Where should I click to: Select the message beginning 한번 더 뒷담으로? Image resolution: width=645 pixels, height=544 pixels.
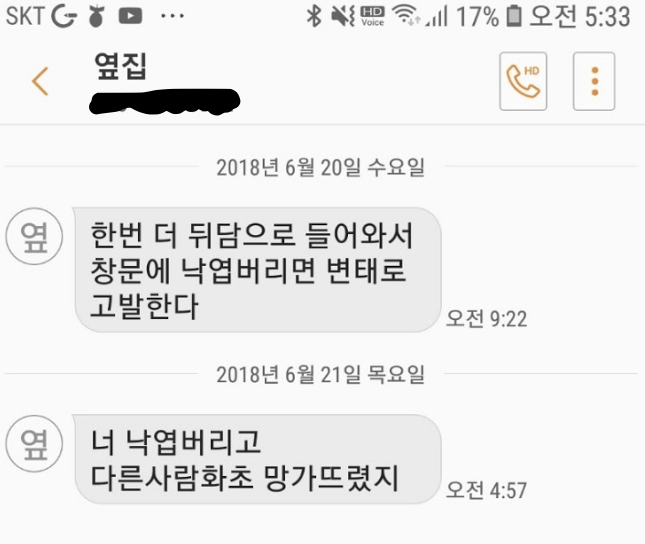click(258, 270)
